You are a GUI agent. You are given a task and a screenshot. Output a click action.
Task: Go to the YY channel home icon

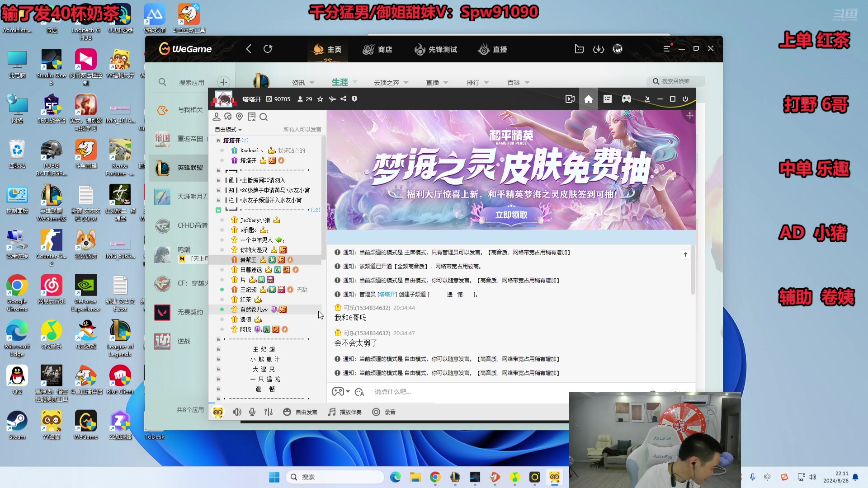pyautogui.click(x=589, y=99)
